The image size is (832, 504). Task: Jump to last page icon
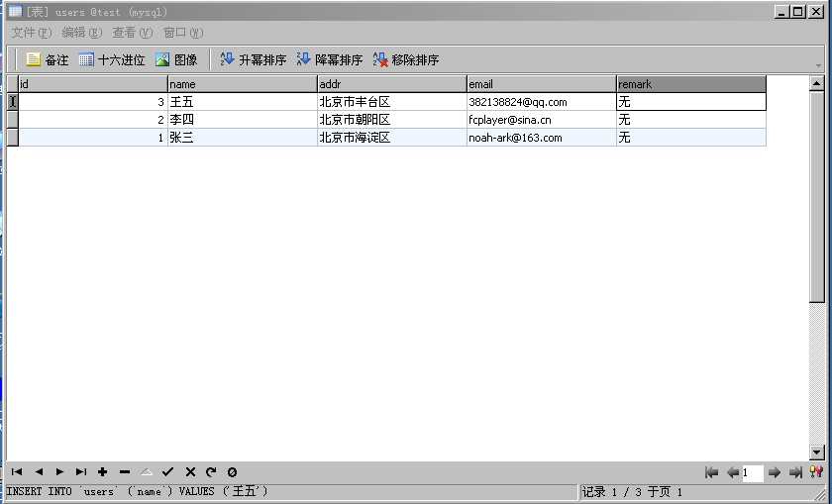(x=795, y=472)
